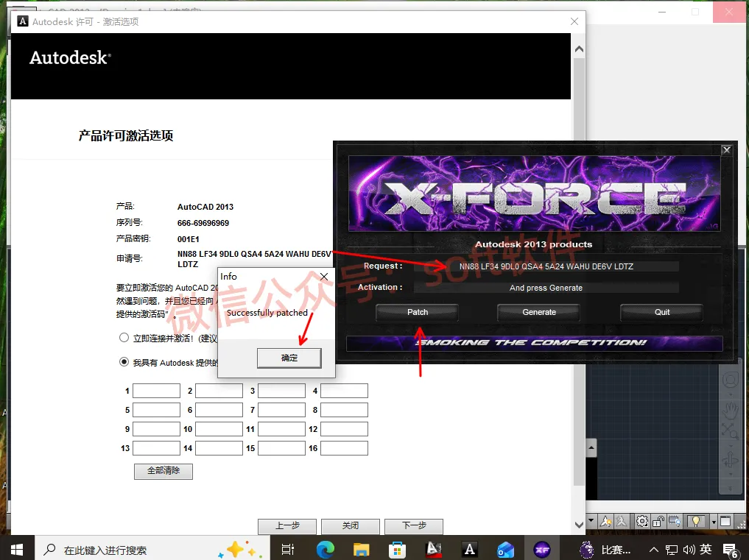Click Patch button in X-Force
The width and height of the screenshot is (749, 560).
(x=418, y=312)
